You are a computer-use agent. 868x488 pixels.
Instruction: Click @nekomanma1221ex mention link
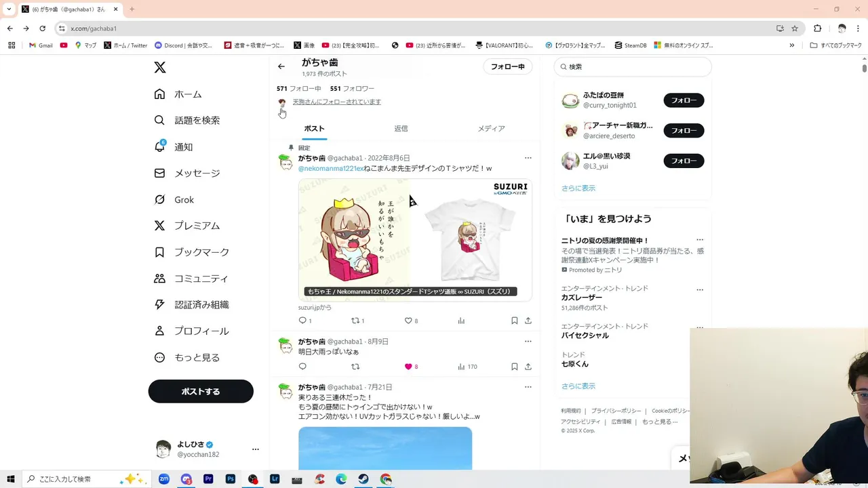pos(331,168)
